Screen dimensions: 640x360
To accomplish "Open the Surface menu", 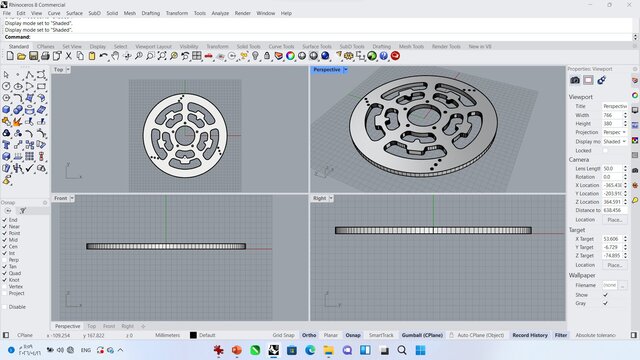I will (74, 13).
